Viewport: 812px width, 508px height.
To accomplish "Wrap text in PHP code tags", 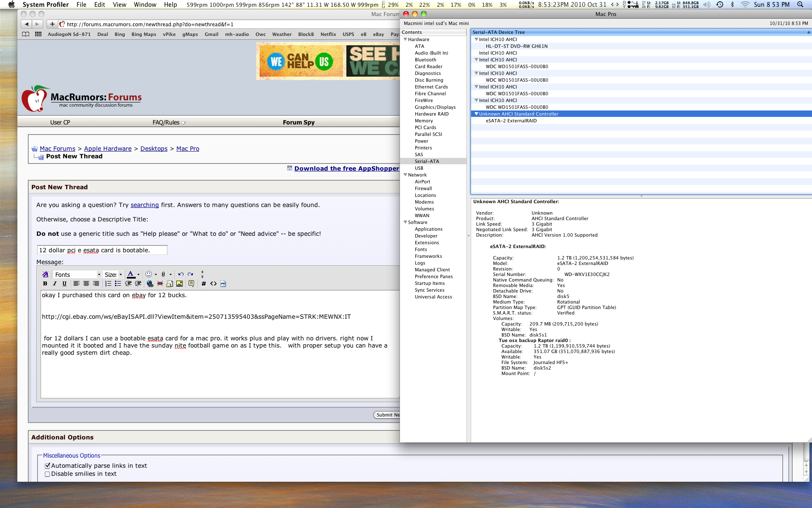I will (x=223, y=284).
